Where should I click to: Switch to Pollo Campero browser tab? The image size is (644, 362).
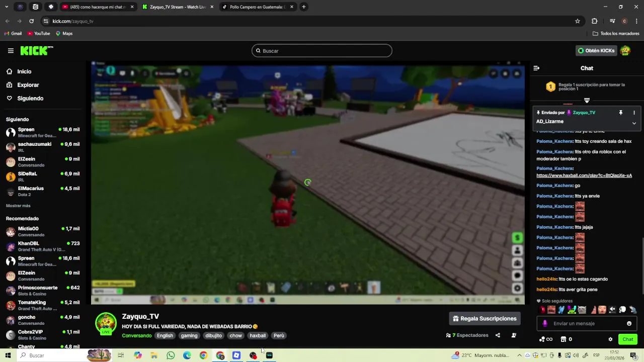coord(258,7)
